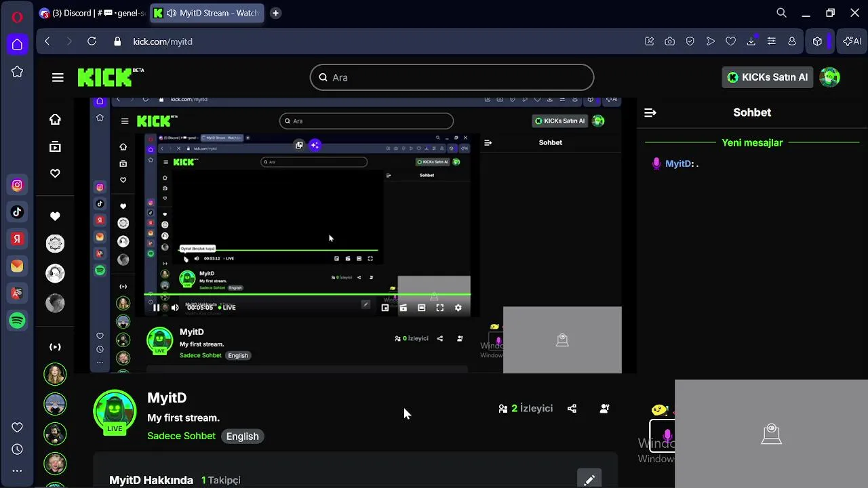Collapse the Sohbet chat panel
Image resolution: width=868 pixels, height=488 pixels.
click(x=650, y=113)
